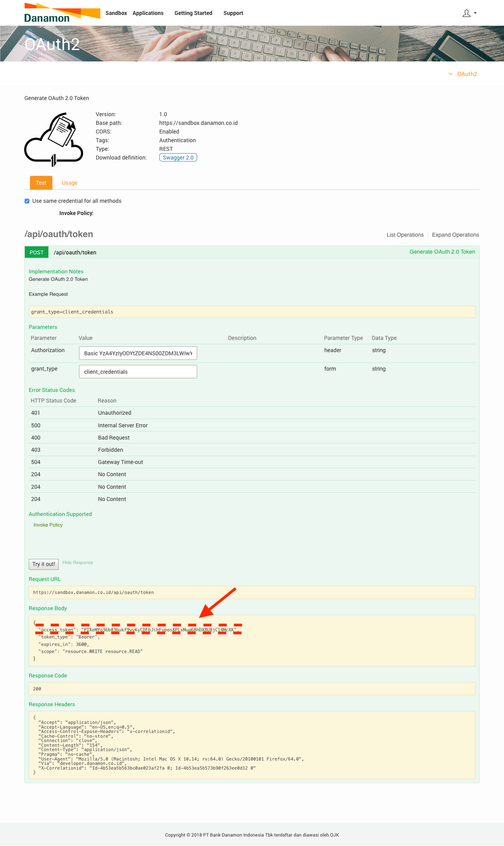Image resolution: width=504 pixels, height=846 pixels.
Task: Click the Hide Response link
Action: [78, 562]
